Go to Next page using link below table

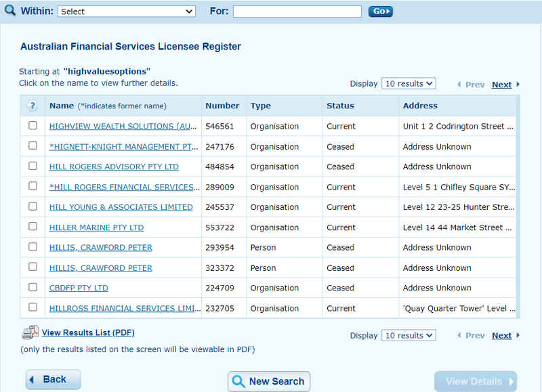[x=501, y=335]
